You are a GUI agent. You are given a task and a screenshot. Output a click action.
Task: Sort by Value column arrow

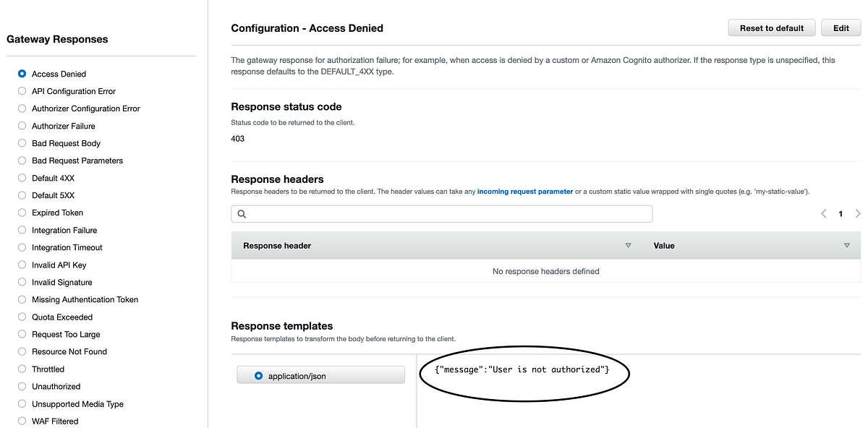pos(846,246)
